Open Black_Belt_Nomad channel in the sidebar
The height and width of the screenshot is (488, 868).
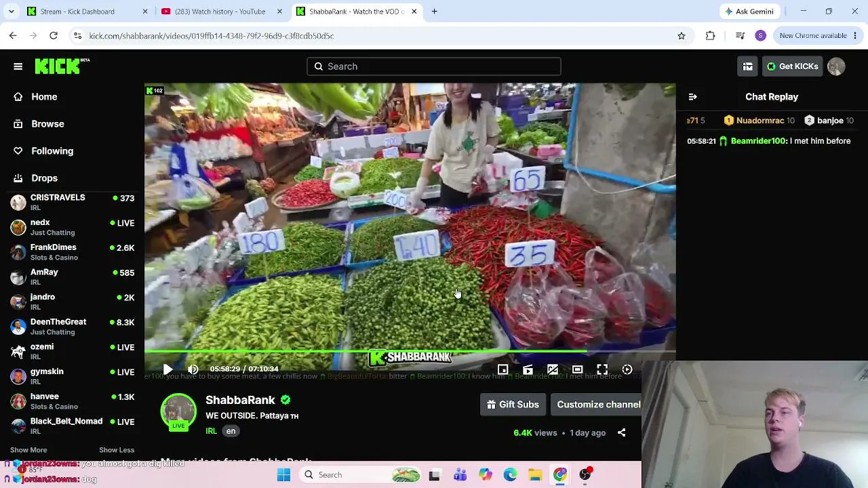coord(73,426)
